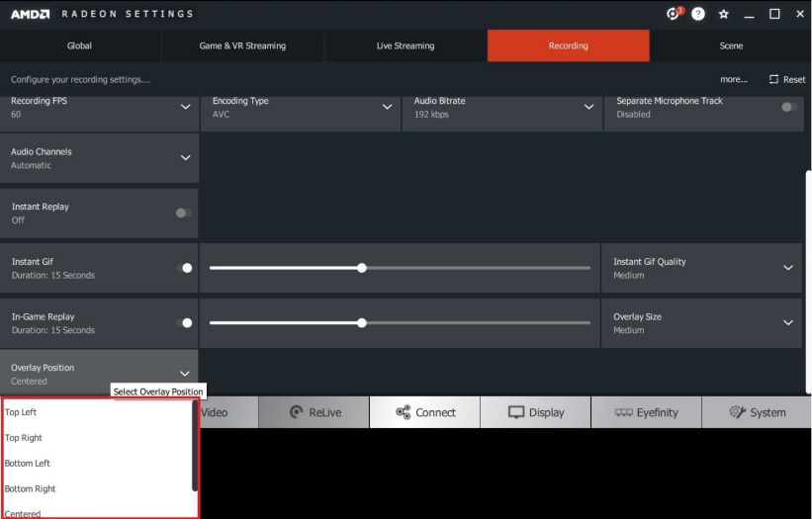812x519 pixels.
Task: Click the In-Game Replay duration slider
Action: click(x=400, y=323)
